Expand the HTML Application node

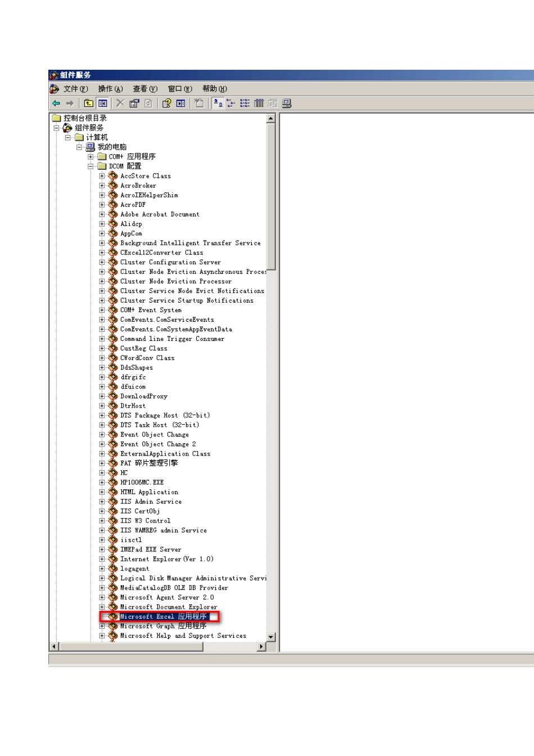click(102, 492)
